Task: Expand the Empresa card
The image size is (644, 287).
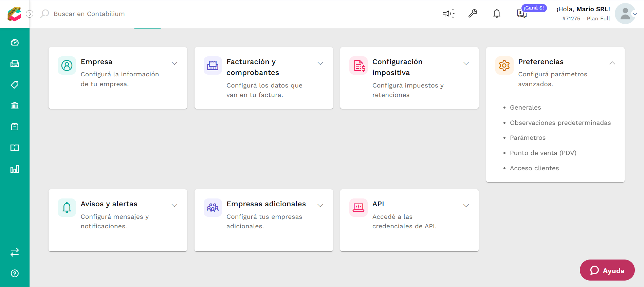Action: [174, 63]
